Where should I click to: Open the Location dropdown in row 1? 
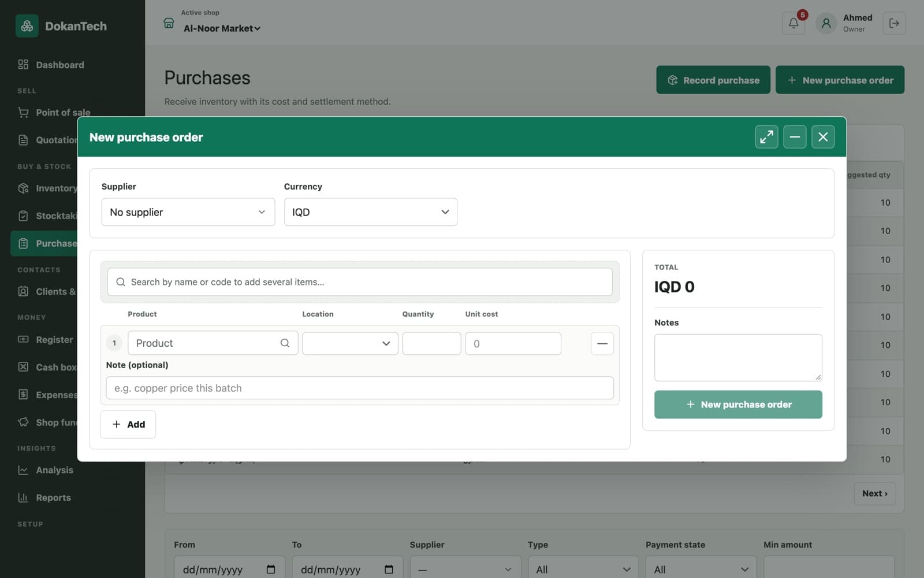click(350, 343)
